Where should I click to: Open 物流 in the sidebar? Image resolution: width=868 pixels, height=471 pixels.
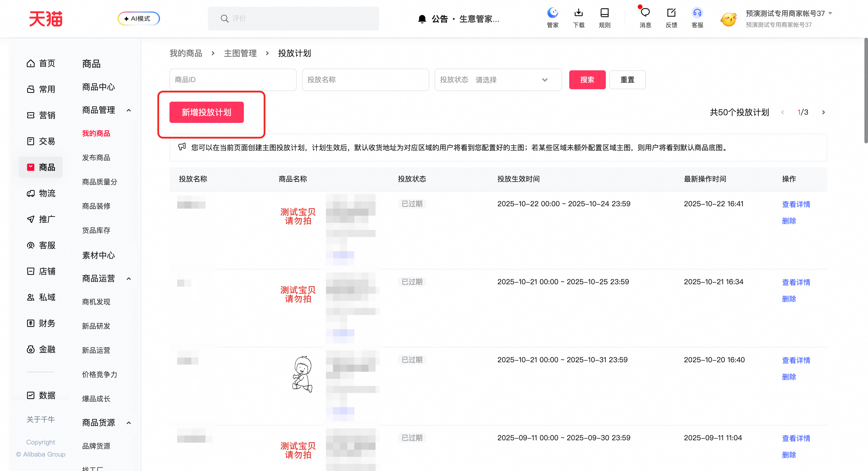pos(41,193)
